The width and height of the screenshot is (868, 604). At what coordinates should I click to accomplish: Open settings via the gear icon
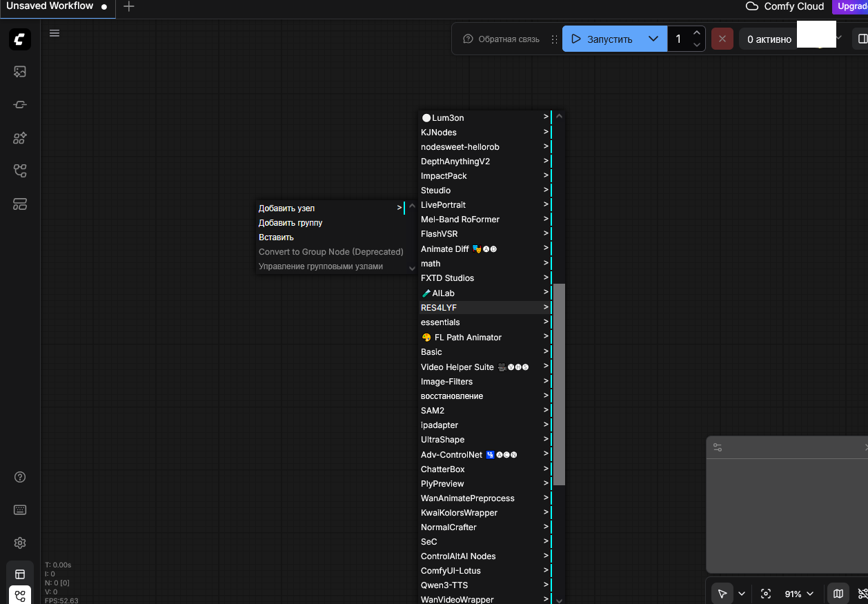pos(20,543)
